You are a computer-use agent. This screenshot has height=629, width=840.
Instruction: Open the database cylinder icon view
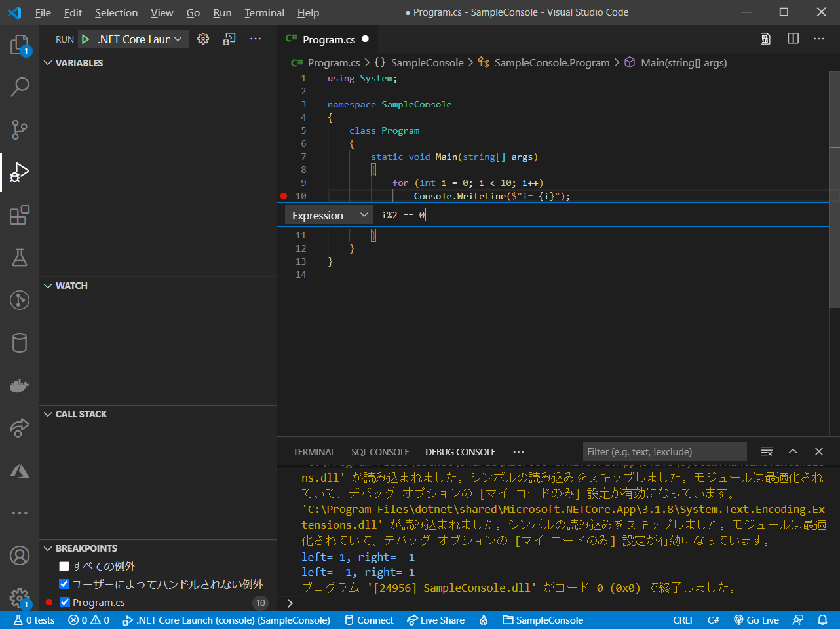coord(20,343)
